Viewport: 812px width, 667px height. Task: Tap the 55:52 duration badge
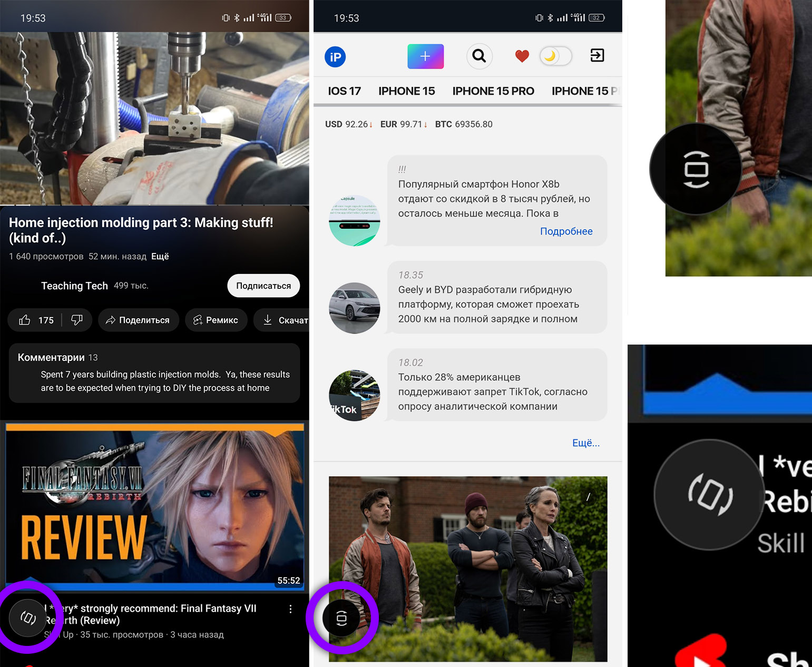click(289, 581)
